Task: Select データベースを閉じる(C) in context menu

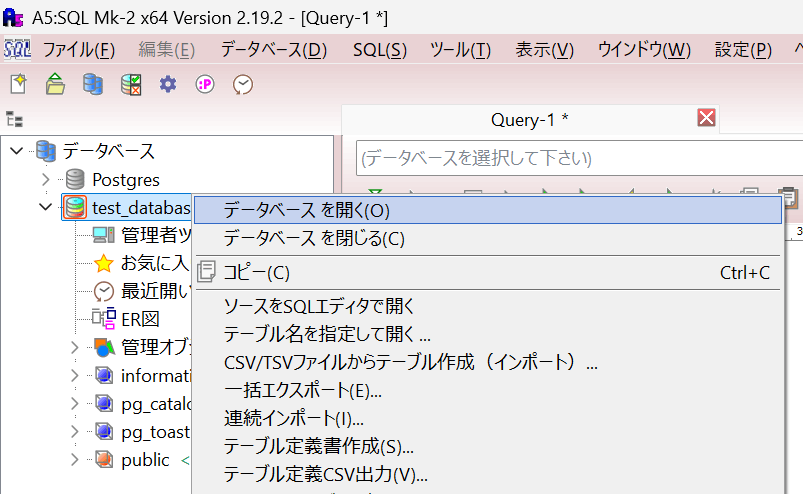Action: tap(488, 239)
